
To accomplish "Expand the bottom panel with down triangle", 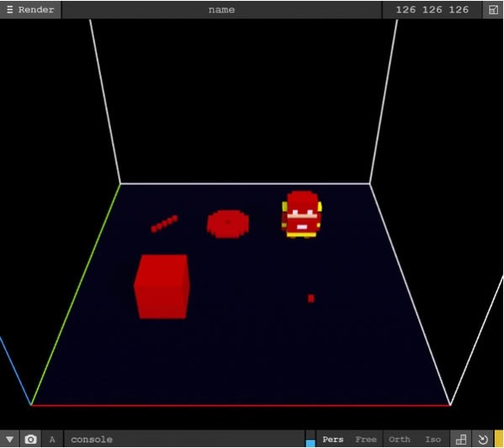I will [9, 439].
